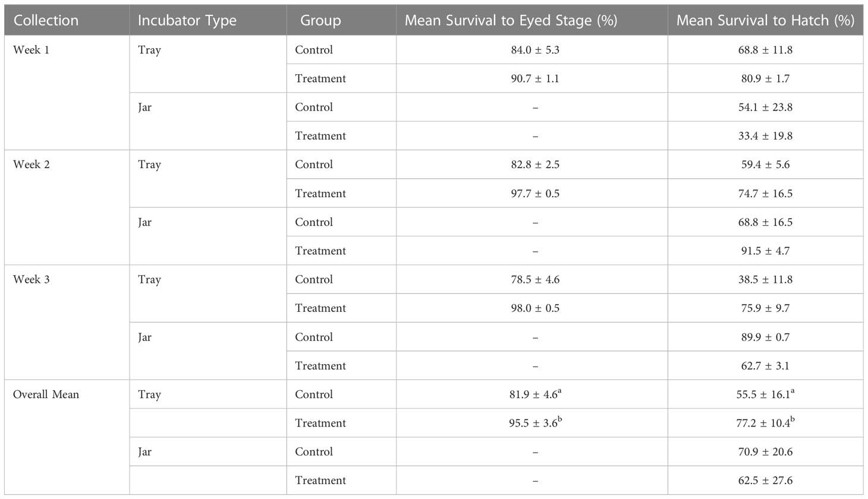Click the 38.5 ± 11.8 cell
The image size is (868, 499).
click(x=766, y=279)
